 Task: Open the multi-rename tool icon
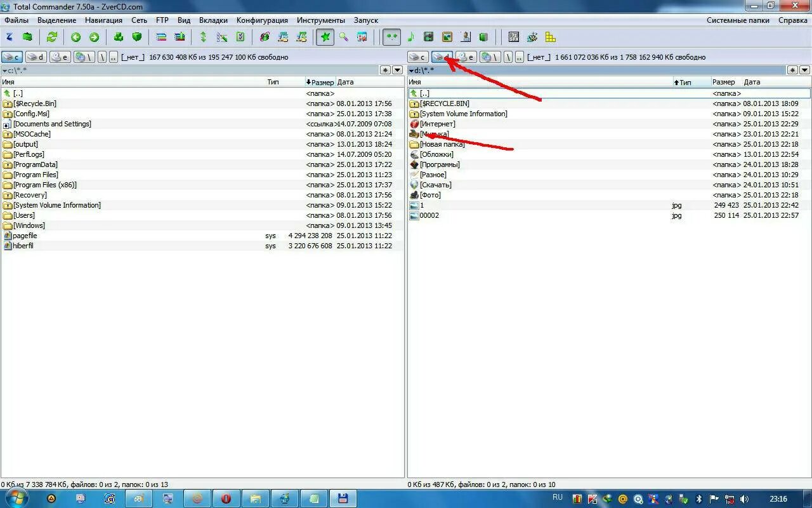221,37
